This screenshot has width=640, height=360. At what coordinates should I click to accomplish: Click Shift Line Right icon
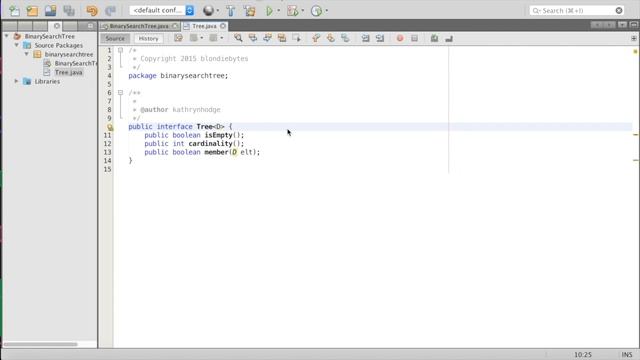pyautogui.click(x=380, y=38)
